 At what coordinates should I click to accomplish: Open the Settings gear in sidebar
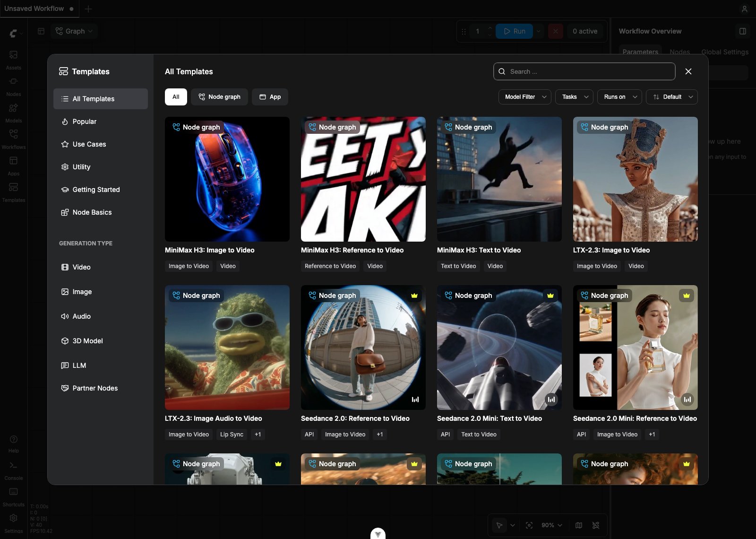[x=14, y=523]
